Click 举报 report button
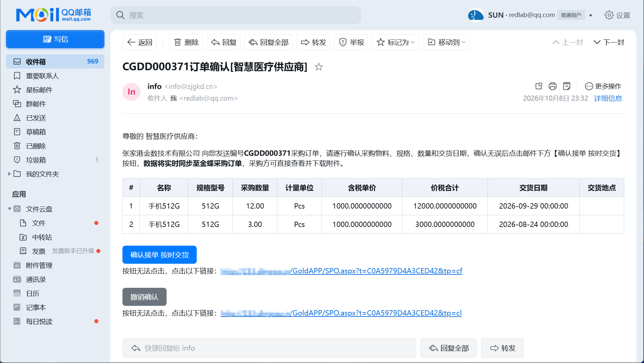Screen dimensions: 644x363 351,42
